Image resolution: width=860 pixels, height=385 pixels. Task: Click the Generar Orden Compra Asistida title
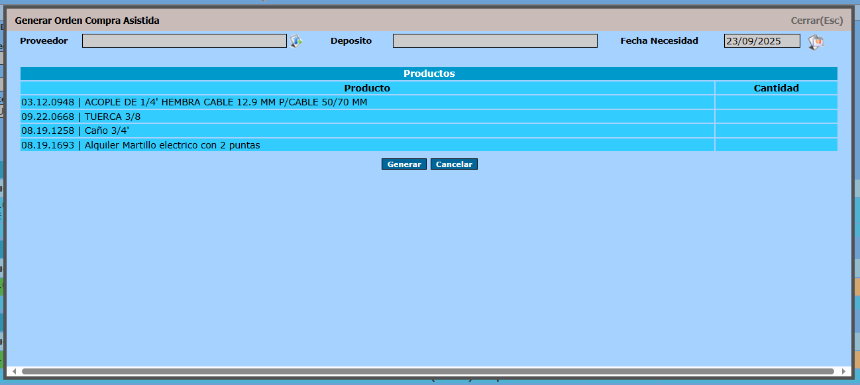[87, 21]
